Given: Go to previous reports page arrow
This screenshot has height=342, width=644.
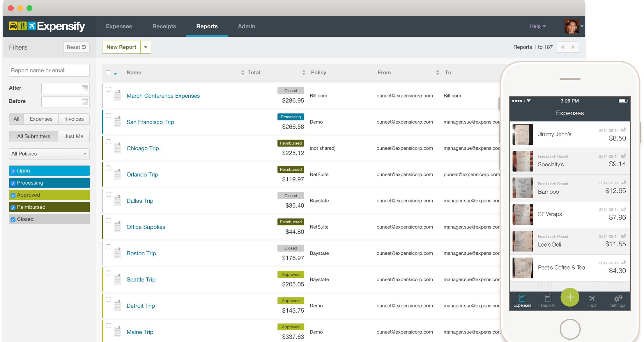Looking at the screenshot, I should click(x=562, y=47).
